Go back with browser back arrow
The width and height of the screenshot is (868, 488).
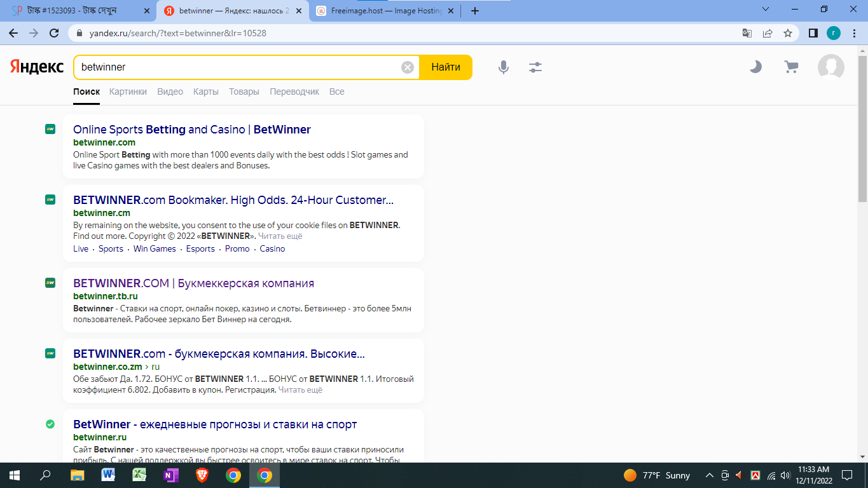pos(13,33)
